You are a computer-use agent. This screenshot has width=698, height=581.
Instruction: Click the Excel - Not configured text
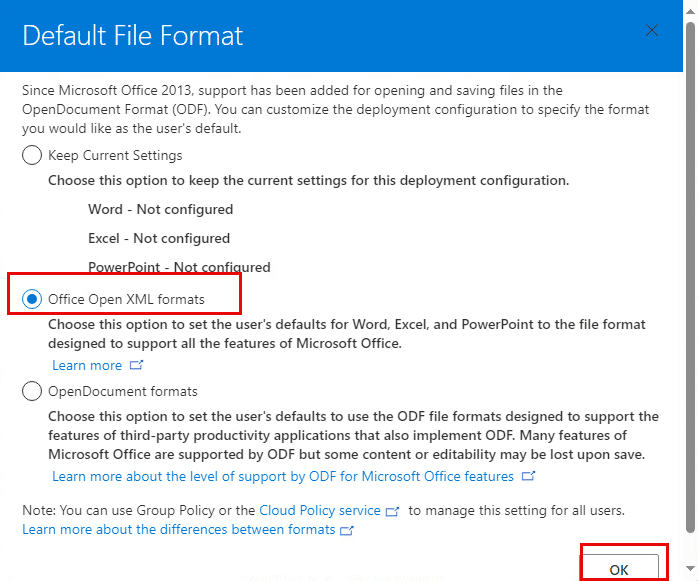[x=159, y=239]
